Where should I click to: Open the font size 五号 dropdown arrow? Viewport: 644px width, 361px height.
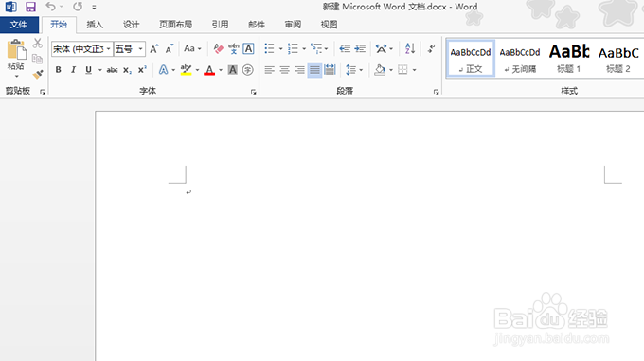point(140,49)
